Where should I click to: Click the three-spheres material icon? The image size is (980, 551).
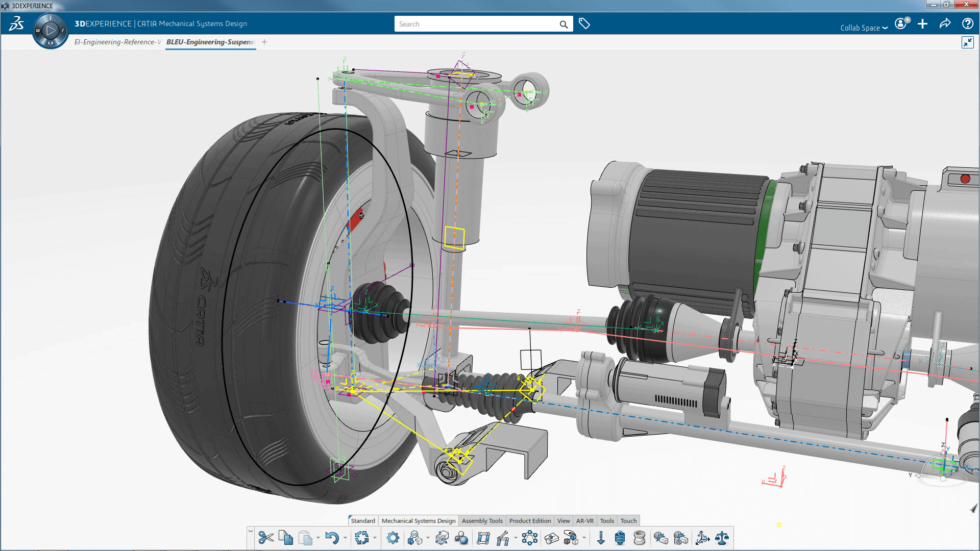click(x=461, y=538)
